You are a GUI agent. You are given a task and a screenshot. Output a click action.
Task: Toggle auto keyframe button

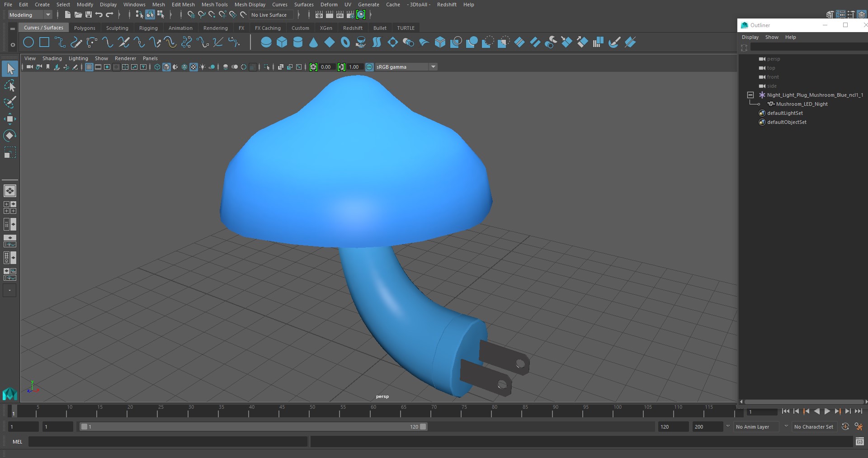pyautogui.click(x=845, y=426)
